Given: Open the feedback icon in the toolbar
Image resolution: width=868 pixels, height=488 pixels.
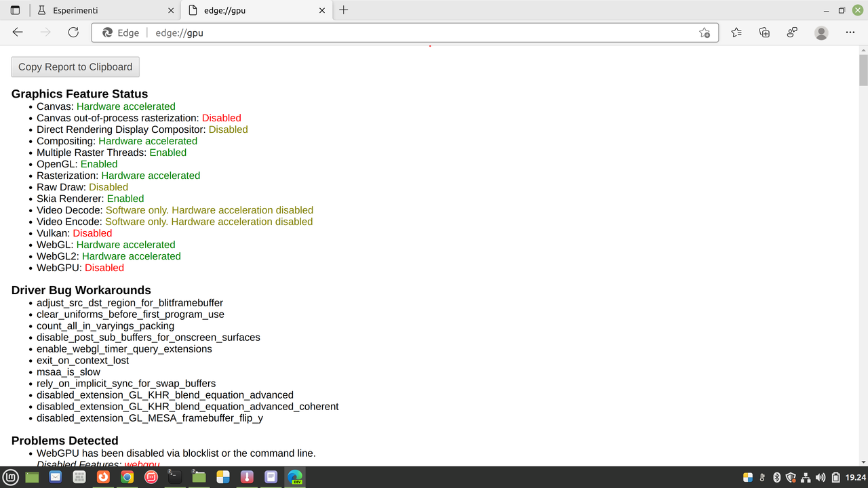Looking at the screenshot, I should click(x=792, y=33).
